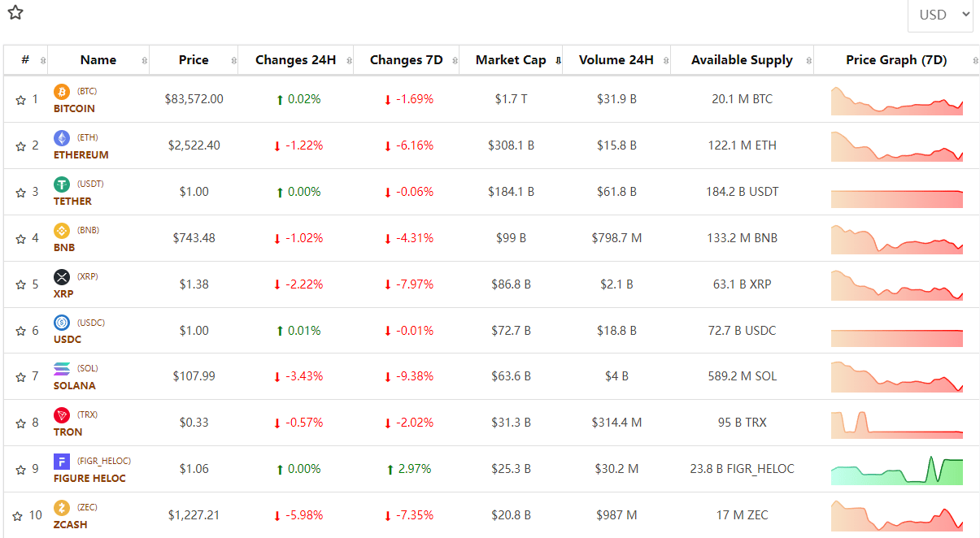The width and height of the screenshot is (980, 538).
Task: Open the BNB name link
Action: pyautogui.click(x=64, y=248)
